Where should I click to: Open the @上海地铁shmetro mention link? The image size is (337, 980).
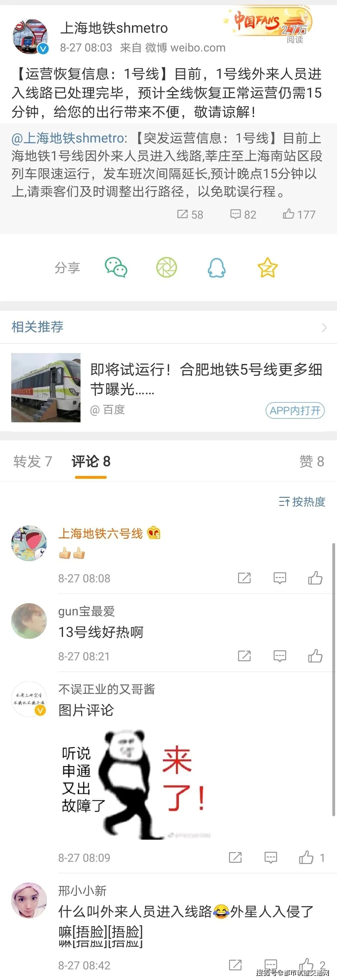67,138
